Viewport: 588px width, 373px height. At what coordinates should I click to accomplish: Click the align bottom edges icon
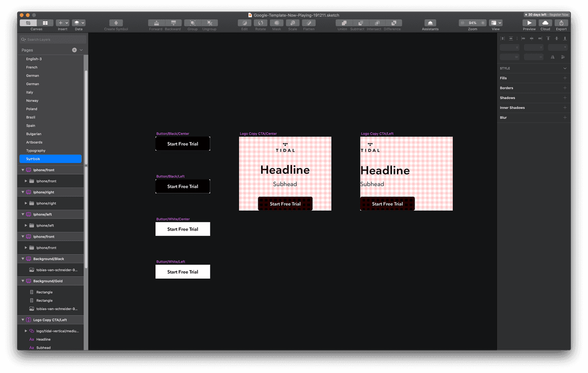click(x=564, y=38)
